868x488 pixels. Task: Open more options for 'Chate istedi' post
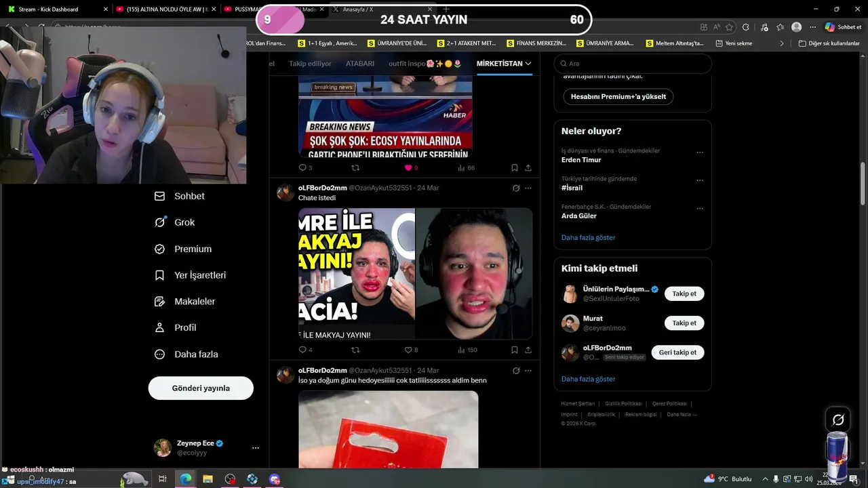(x=528, y=188)
